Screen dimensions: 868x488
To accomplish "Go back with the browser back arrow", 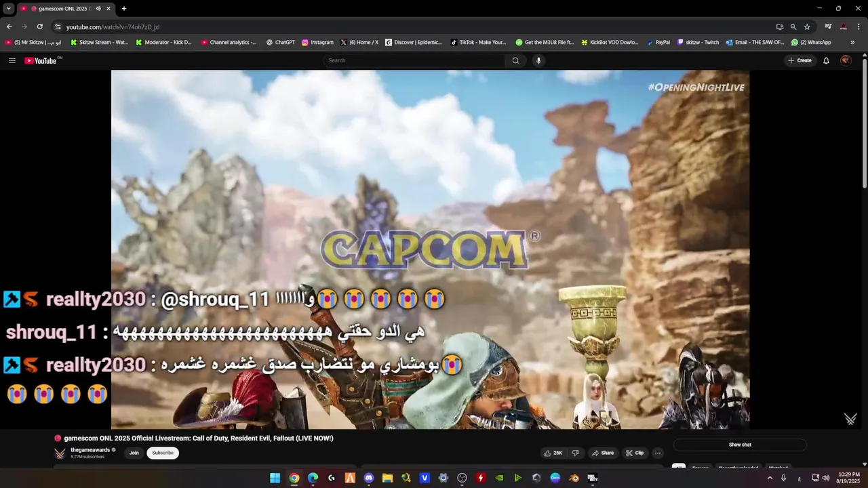I will tap(9, 26).
